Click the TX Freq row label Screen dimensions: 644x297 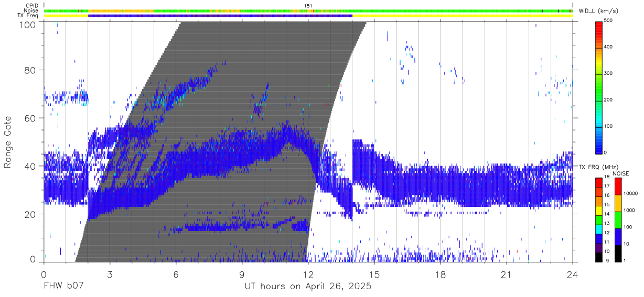coord(28,16)
